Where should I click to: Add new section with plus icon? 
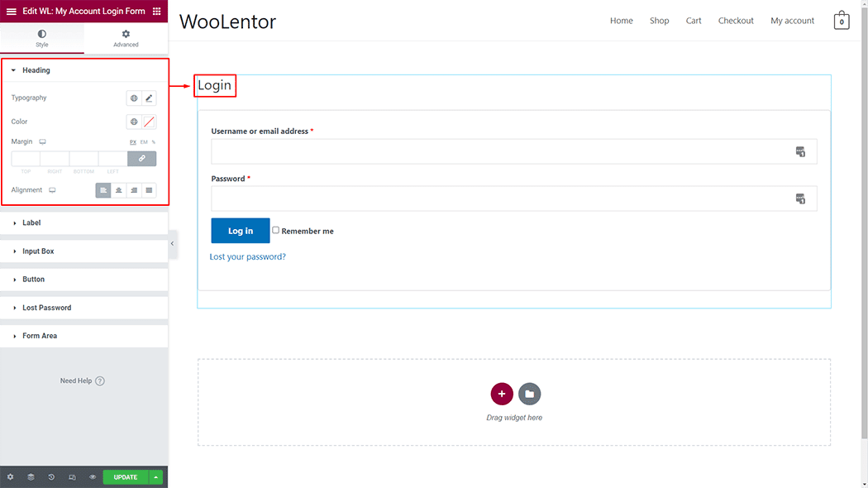[502, 394]
